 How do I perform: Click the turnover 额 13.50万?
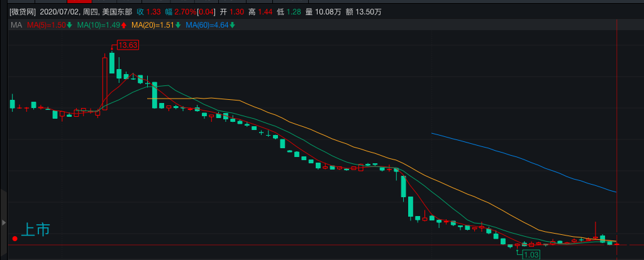pos(364,12)
